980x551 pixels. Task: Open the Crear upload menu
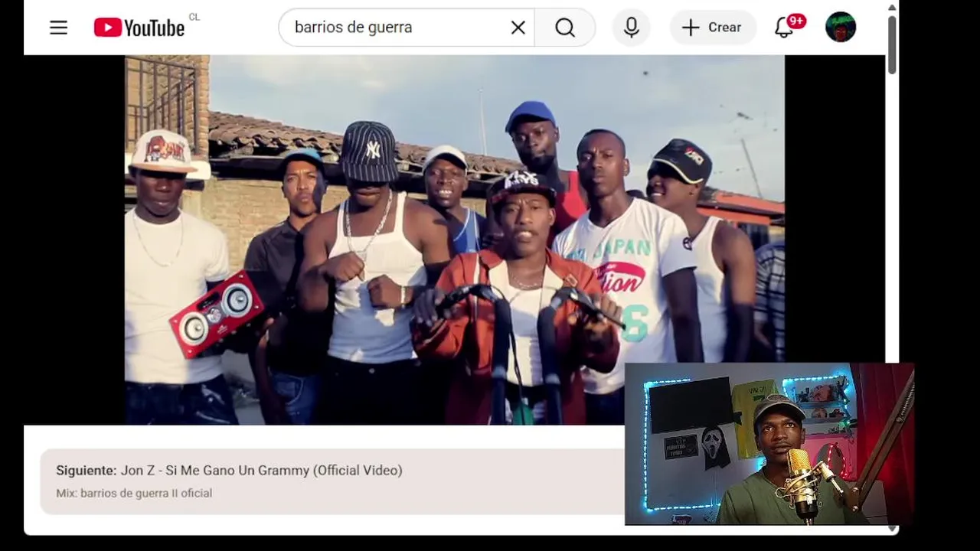pyautogui.click(x=713, y=28)
